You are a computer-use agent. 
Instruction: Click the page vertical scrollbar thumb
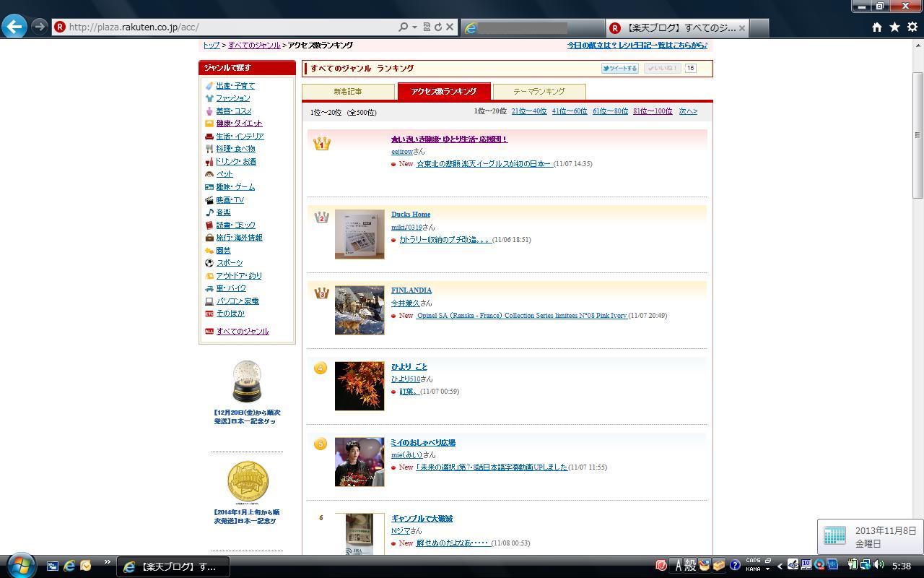point(918,135)
